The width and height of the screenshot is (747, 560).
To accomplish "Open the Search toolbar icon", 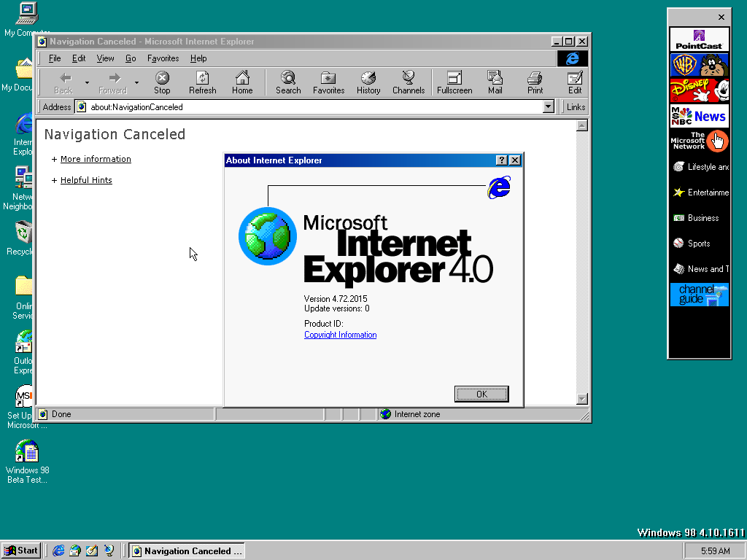I will click(x=288, y=83).
